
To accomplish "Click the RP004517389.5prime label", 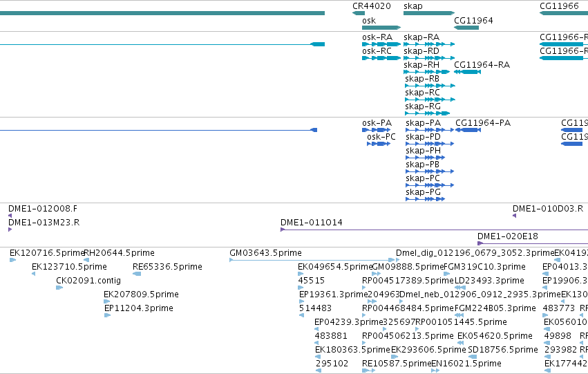I will click(x=408, y=281).
